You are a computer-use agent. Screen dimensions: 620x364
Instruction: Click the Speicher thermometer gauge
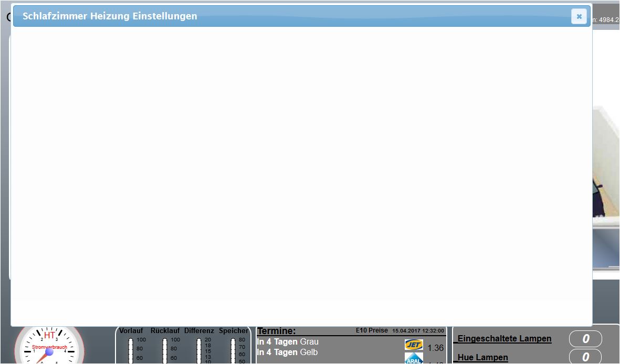click(233, 350)
